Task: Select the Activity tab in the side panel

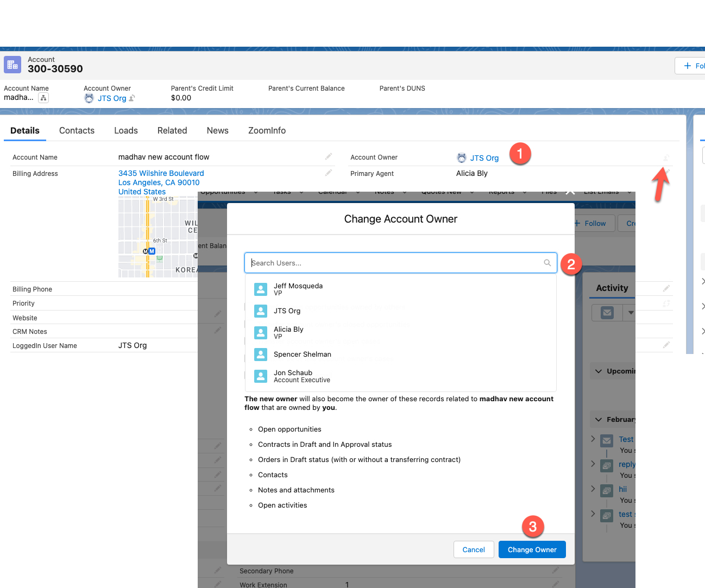Action: [x=612, y=288]
